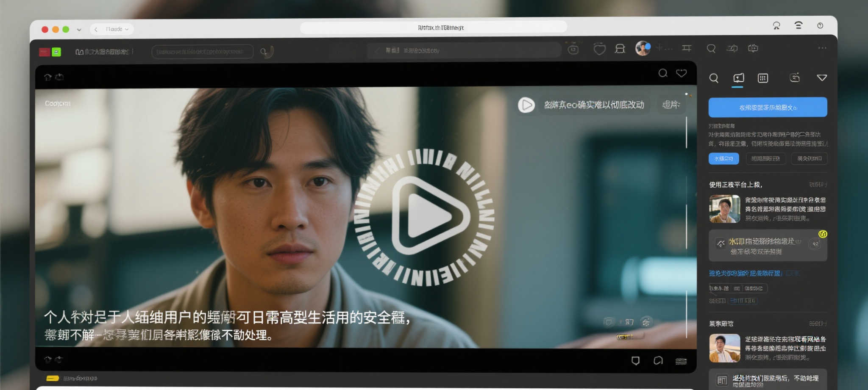Toggle the middle outlined filter chip in the sidebar
This screenshot has width=868, height=390.
(765, 159)
